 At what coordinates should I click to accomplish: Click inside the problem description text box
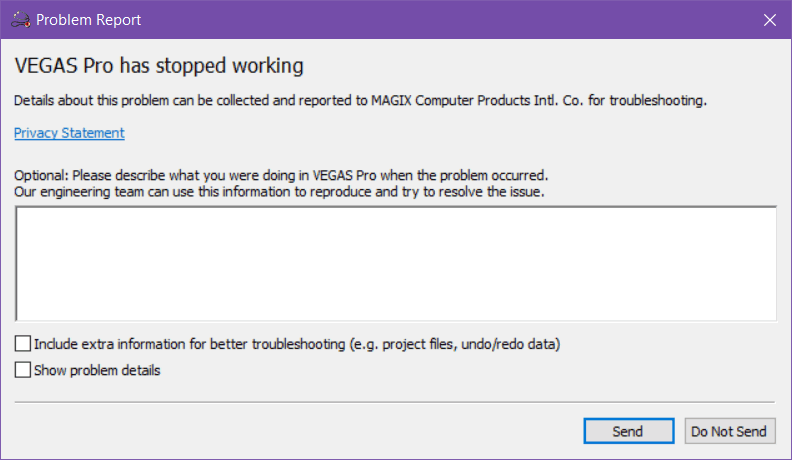coord(396,264)
